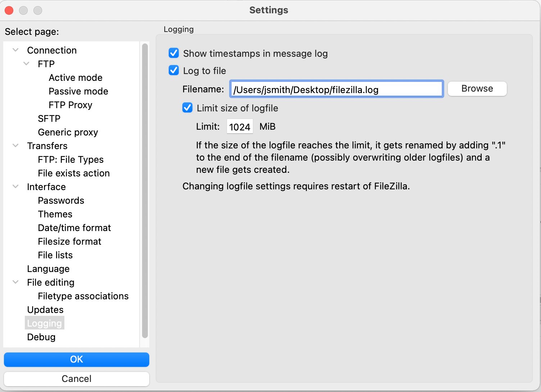Screen dimensions: 541x392
Task: Disable Log to file option
Action: (174, 70)
